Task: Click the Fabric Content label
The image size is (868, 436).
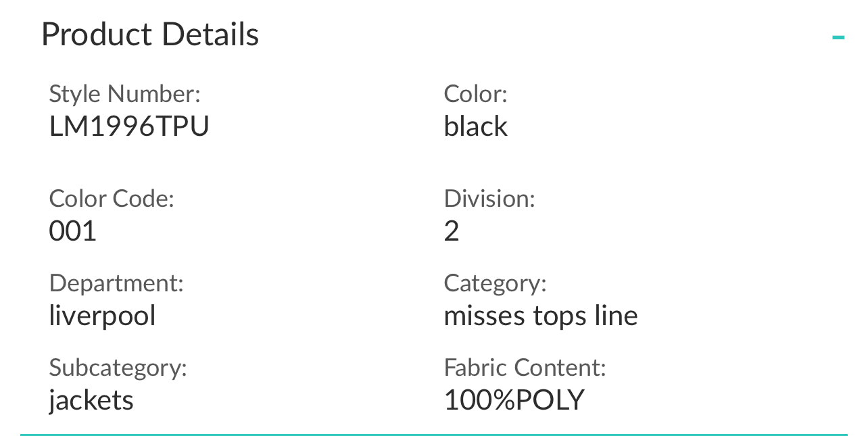Action: 525,368
